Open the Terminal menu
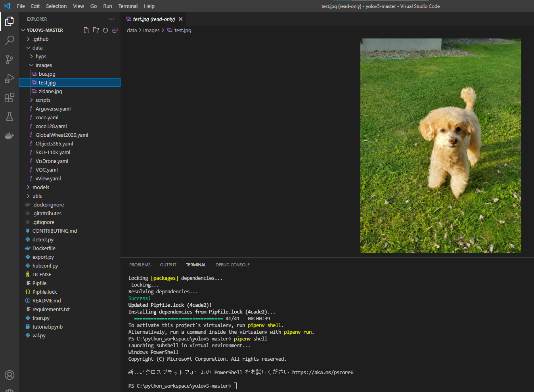This screenshot has height=392, width=534. 128,6
